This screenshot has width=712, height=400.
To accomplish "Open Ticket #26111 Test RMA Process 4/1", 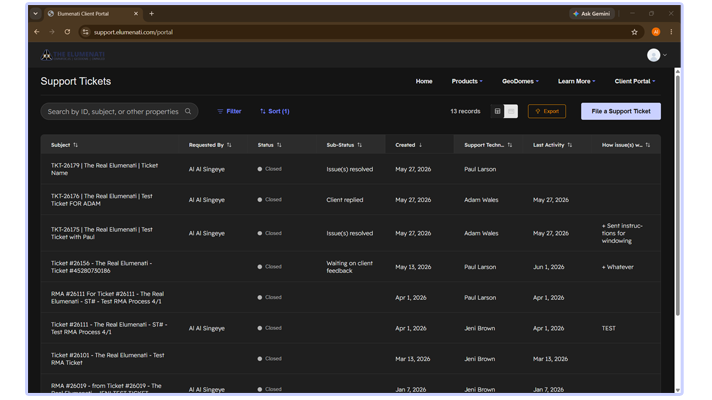I will [109, 328].
